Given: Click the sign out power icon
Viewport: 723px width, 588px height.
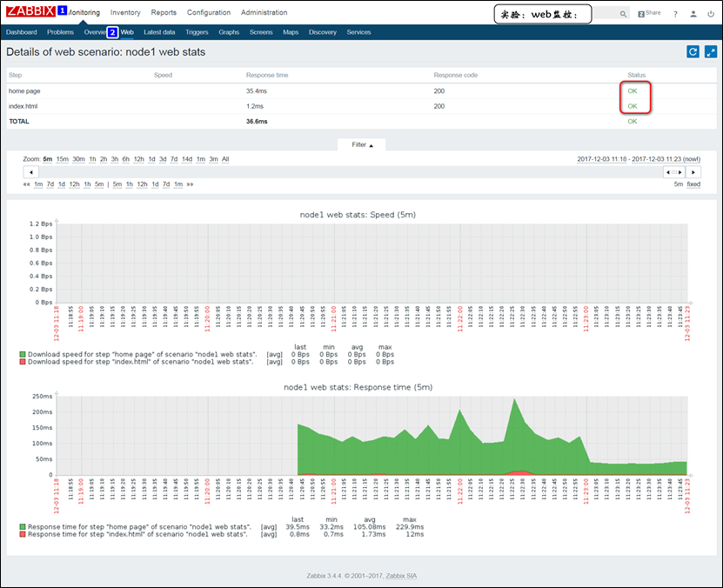Looking at the screenshot, I should pyautogui.click(x=711, y=14).
